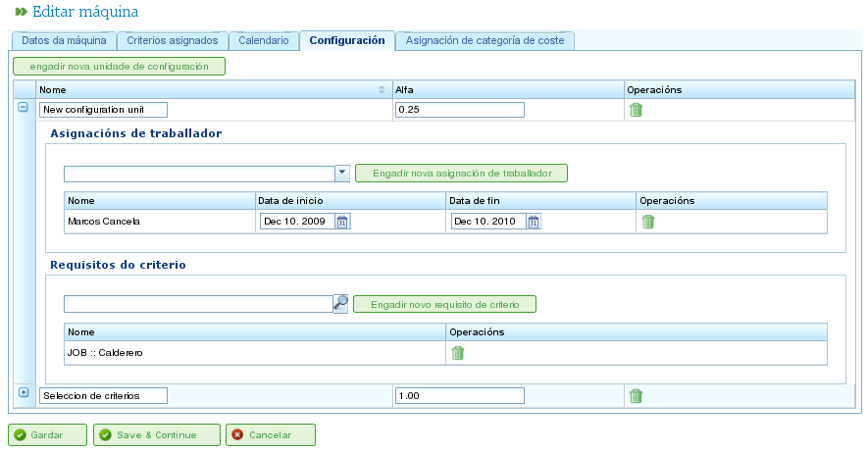Collapse the New configuration unit row
The width and height of the screenshot is (868, 454).
(x=24, y=107)
